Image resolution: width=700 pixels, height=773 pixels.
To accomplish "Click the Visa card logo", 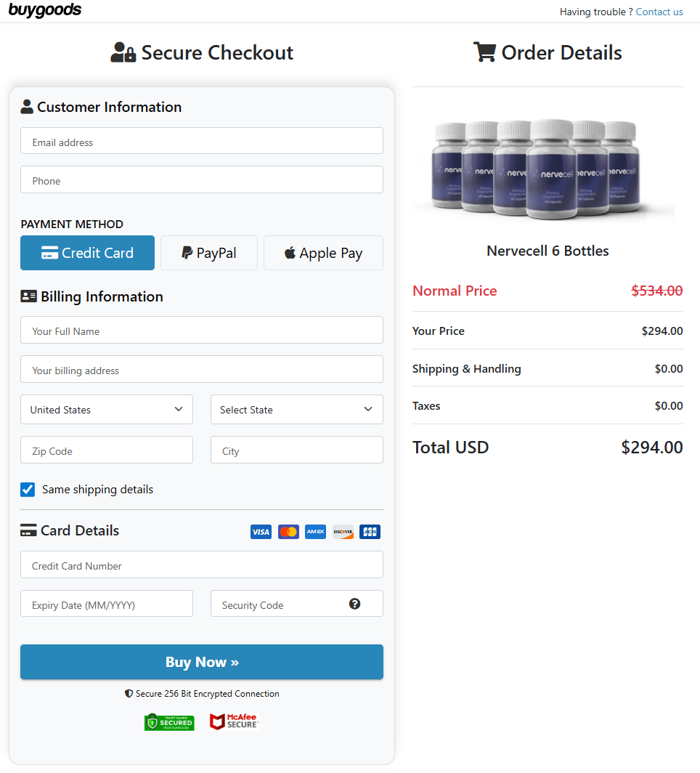I will click(x=261, y=532).
